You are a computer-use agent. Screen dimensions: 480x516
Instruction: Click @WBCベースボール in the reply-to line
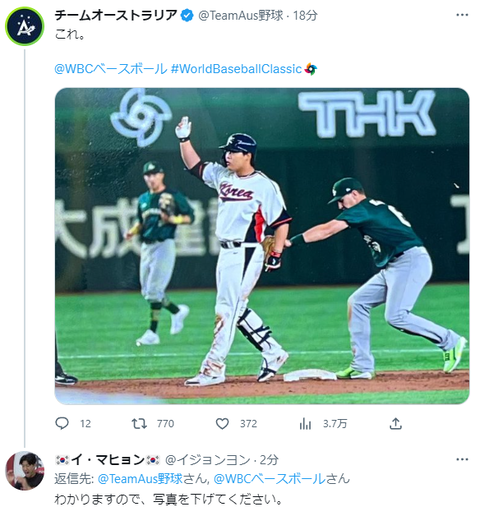pos(269,479)
